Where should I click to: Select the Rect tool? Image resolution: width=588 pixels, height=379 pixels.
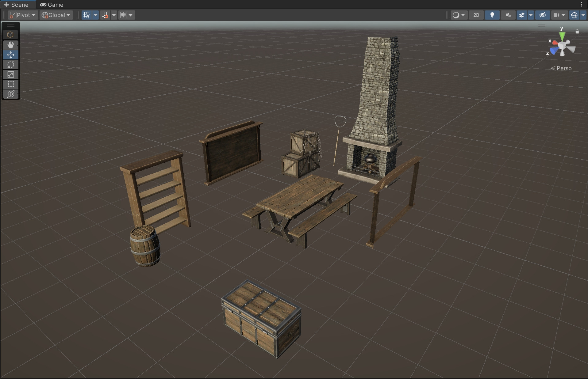click(x=11, y=84)
